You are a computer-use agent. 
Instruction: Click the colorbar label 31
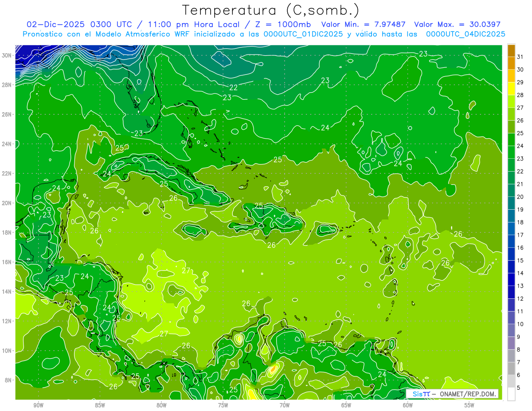(520, 57)
